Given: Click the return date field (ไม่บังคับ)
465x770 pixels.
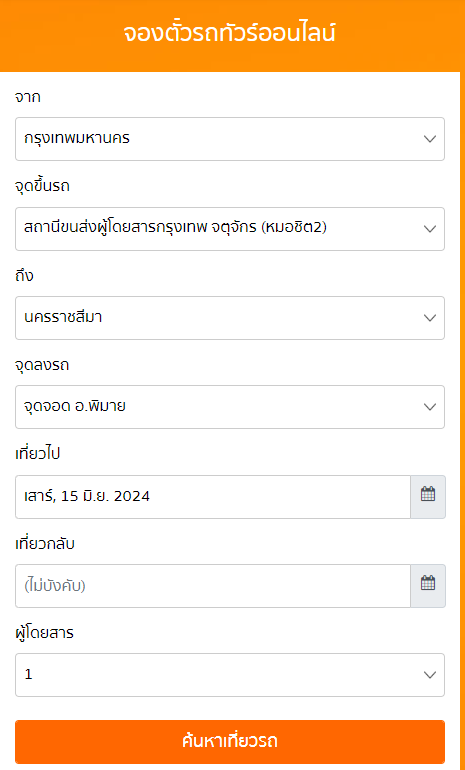Looking at the screenshot, I should [x=213, y=585].
